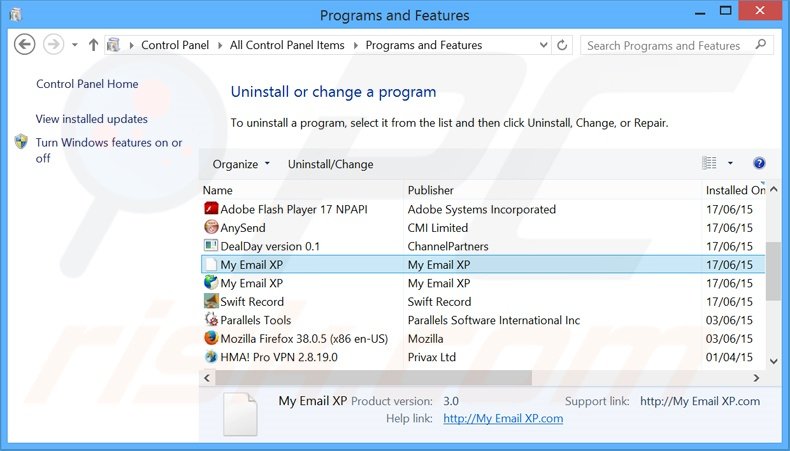
Task: Maximize the Programs and Features window
Action: [x=726, y=11]
